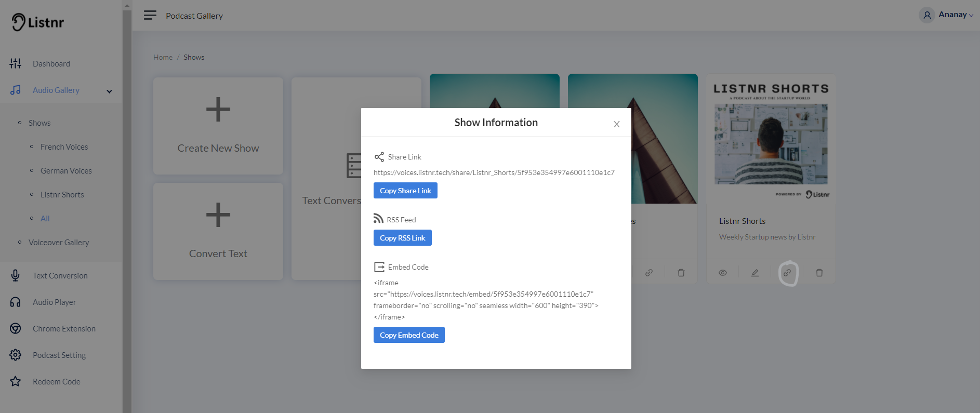Select Shows in the sidebar tree

click(x=39, y=123)
